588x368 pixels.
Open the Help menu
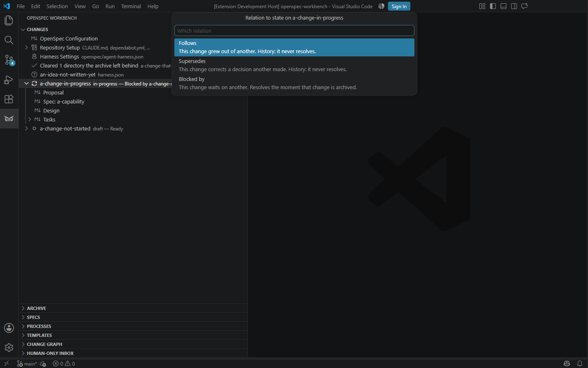tap(153, 6)
